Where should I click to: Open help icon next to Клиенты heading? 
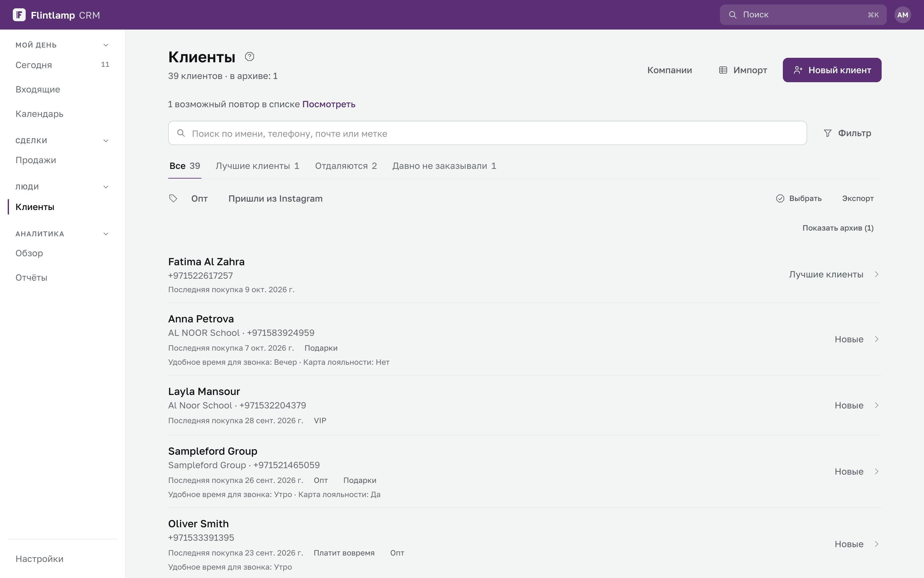[x=249, y=57]
